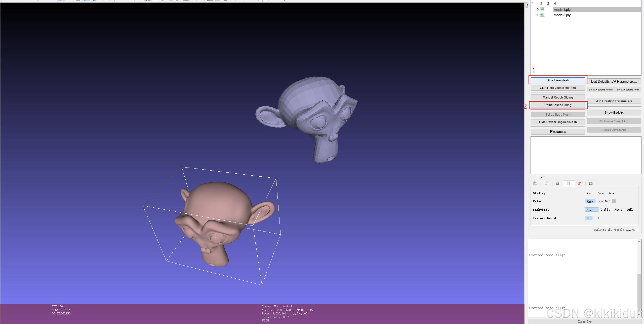This screenshot has width=644, height=324.
Task: Open the wireframe rendering tab icon
Action: pyautogui.click(x=557, y=183)
